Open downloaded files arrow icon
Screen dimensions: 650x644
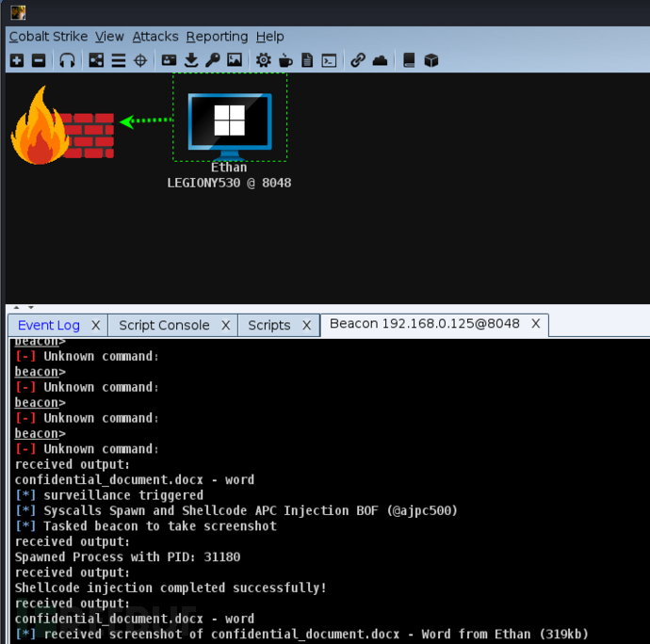[191, 60]
